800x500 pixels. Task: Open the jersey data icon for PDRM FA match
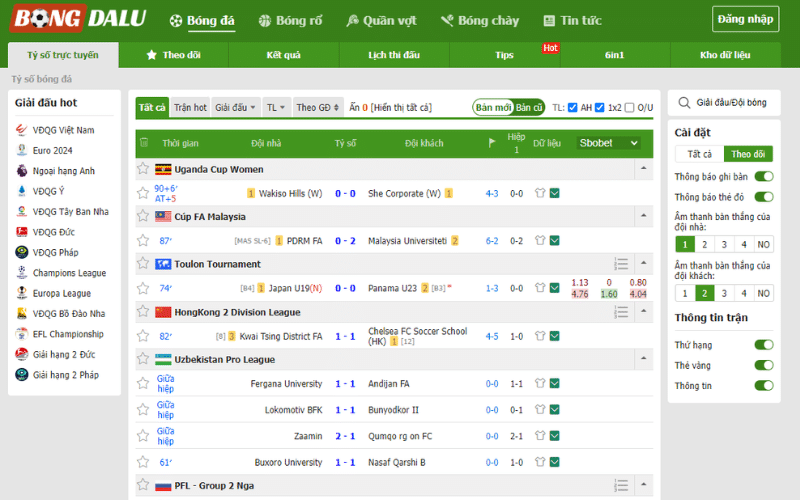(540, 240)
